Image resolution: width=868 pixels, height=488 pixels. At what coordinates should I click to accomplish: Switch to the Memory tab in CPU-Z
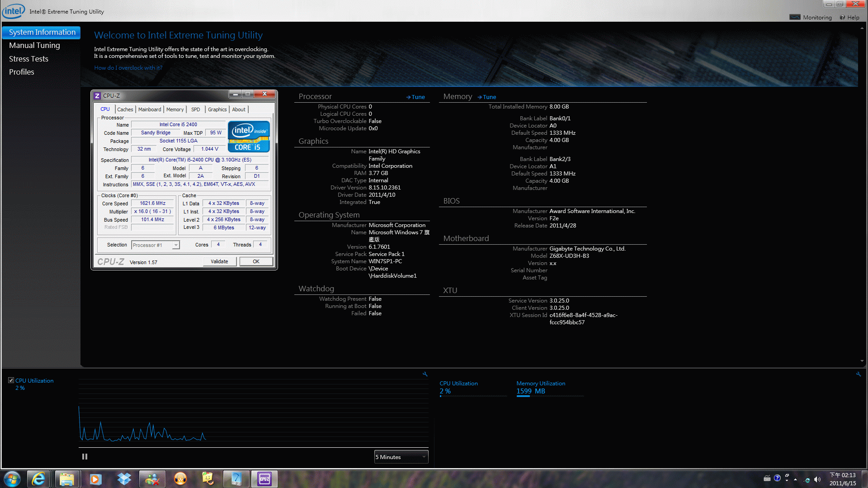[x=175, y=109]
